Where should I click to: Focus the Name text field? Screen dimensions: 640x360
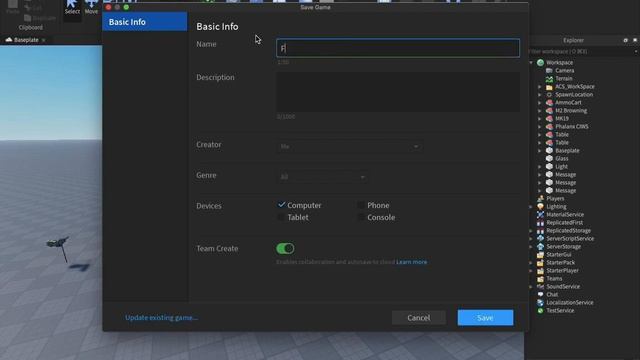[398, 48]
